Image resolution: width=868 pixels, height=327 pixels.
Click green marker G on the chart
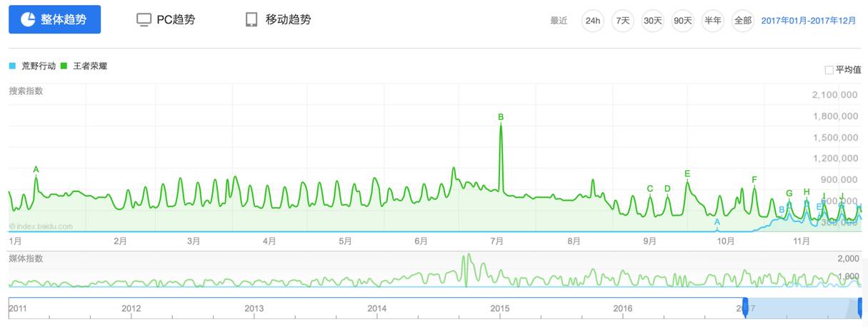click(789, 193)
